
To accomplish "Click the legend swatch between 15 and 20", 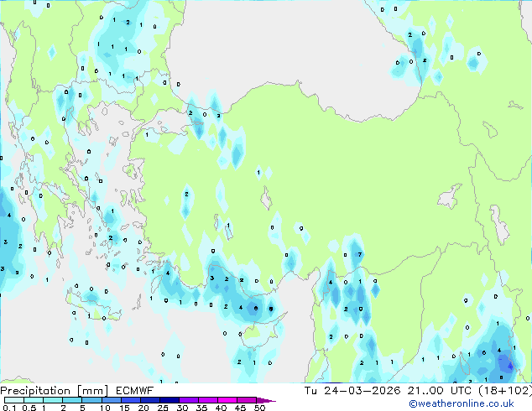I will (130, 400).
